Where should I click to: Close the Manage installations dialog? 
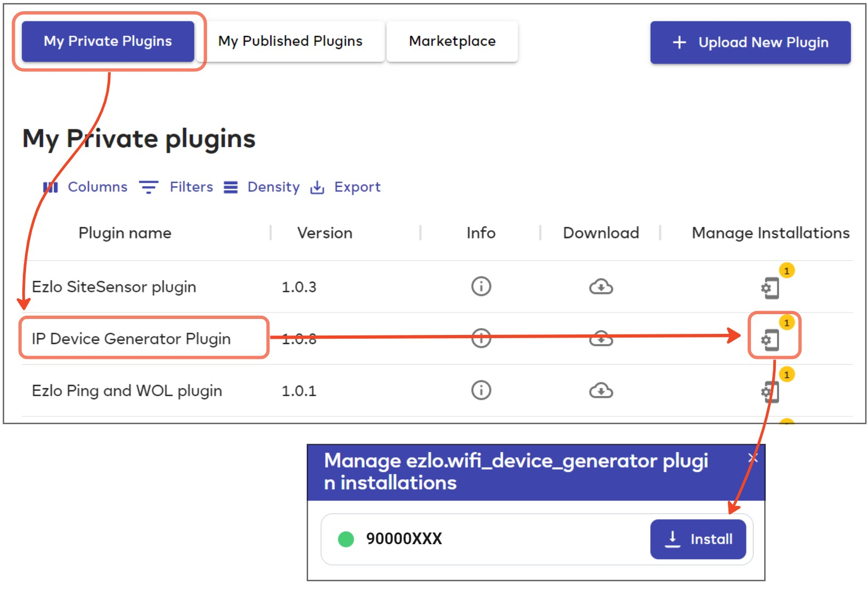pos(752,458)
